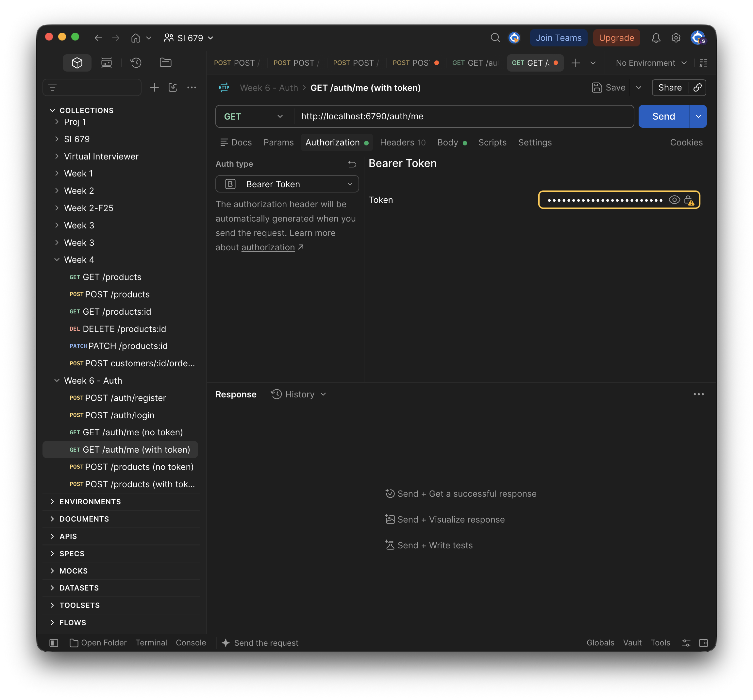The image size is (753, 700).
Task: Show token with the eye icon
Action: (x=674, y=200)
